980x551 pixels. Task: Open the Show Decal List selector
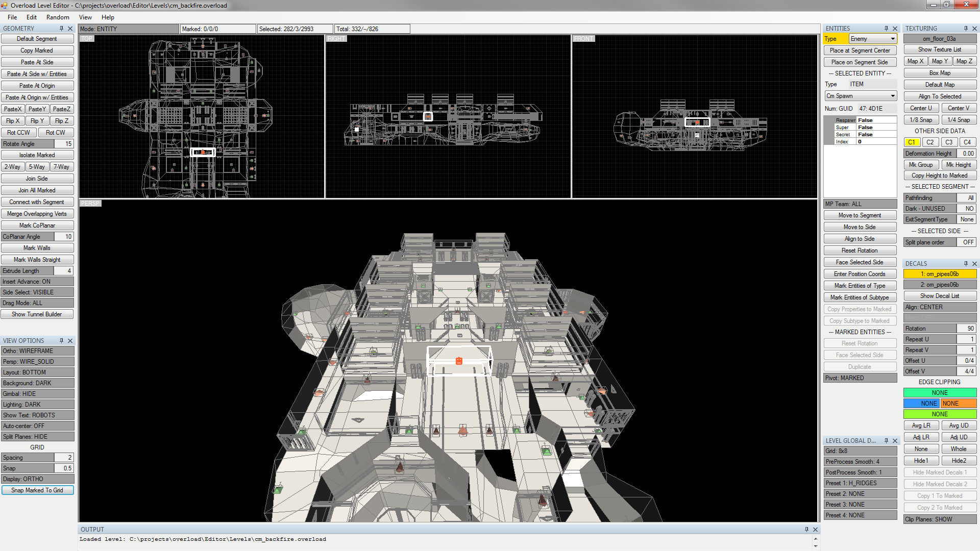pyautogui.click(x=940, y=295)
